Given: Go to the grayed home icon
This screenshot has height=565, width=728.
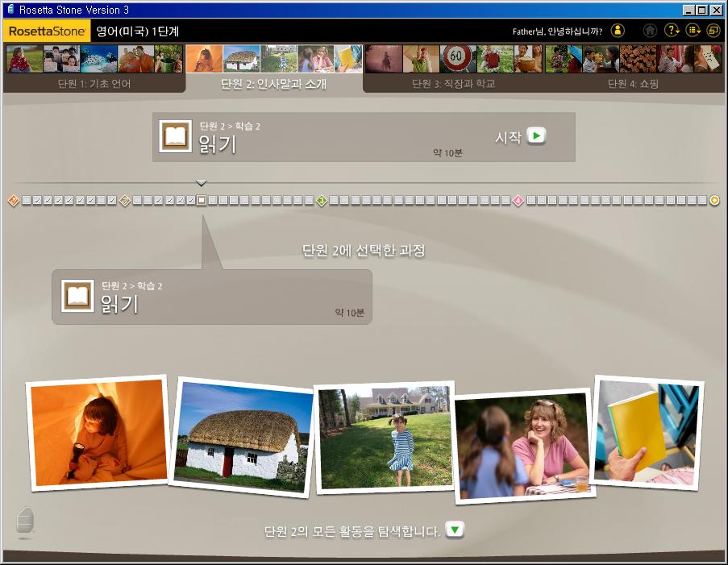Looking at the screenshot, I should (650, 31).
